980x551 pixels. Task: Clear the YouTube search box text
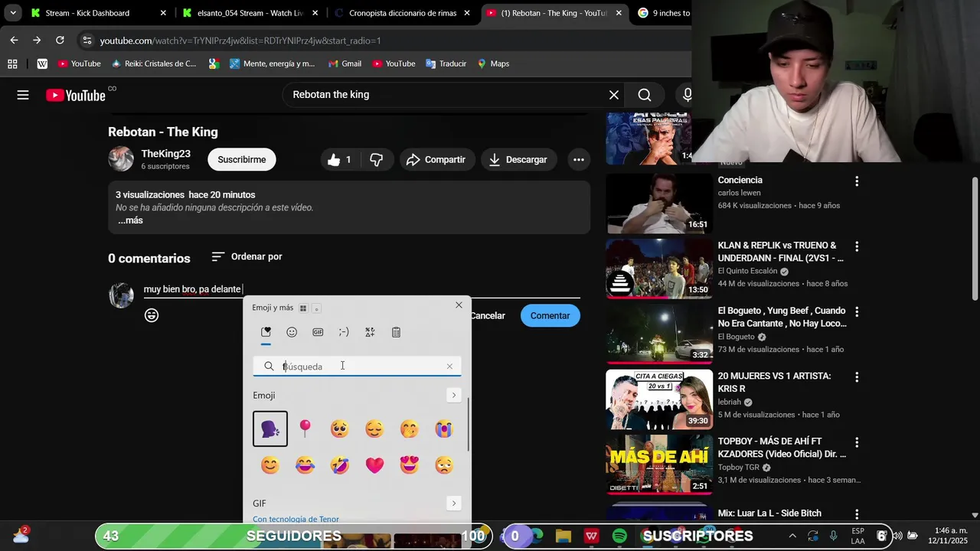(x=613, y=95)
